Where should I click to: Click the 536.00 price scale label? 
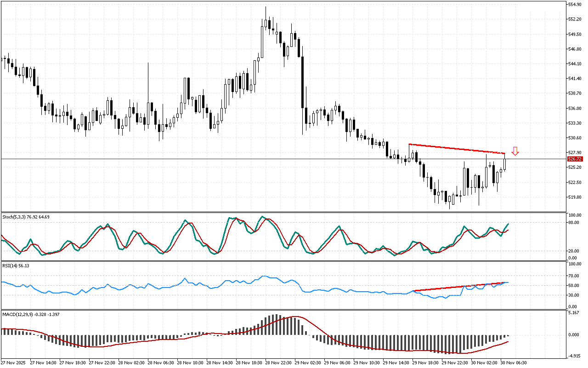point(575,109)
